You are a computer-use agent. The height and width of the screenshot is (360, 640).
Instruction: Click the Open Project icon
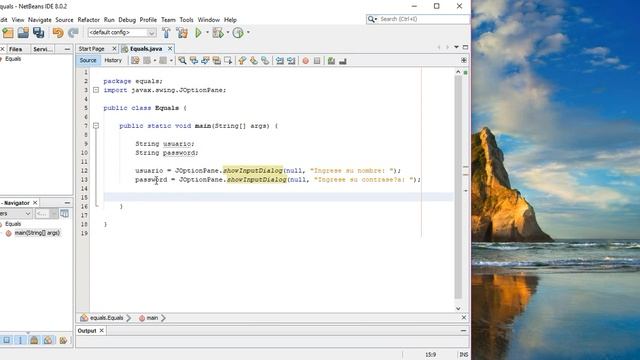pos(23,33)
